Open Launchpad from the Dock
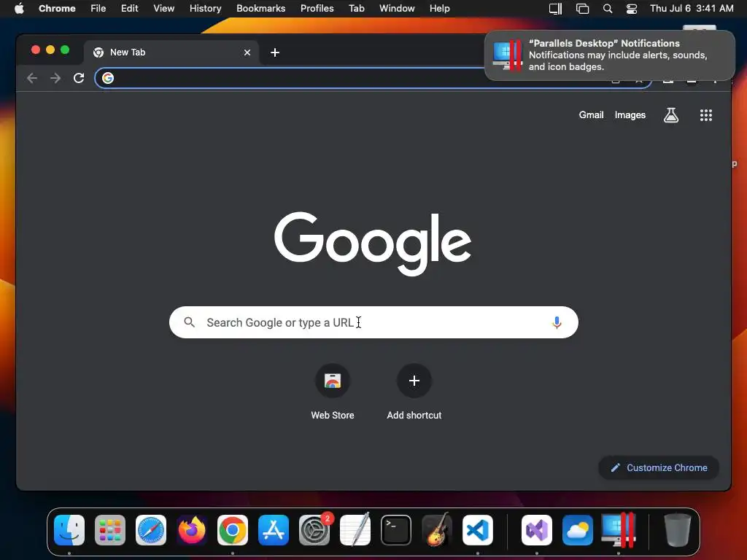 coord(110,530)
